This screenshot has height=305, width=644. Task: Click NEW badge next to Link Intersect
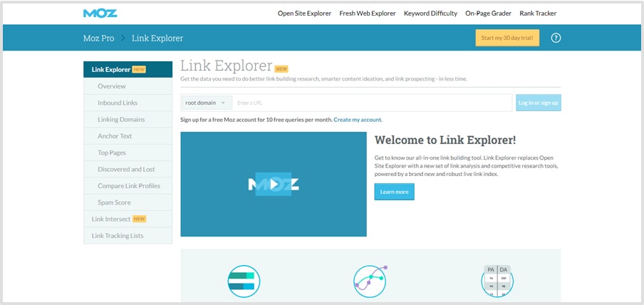[x=139, y=219]
